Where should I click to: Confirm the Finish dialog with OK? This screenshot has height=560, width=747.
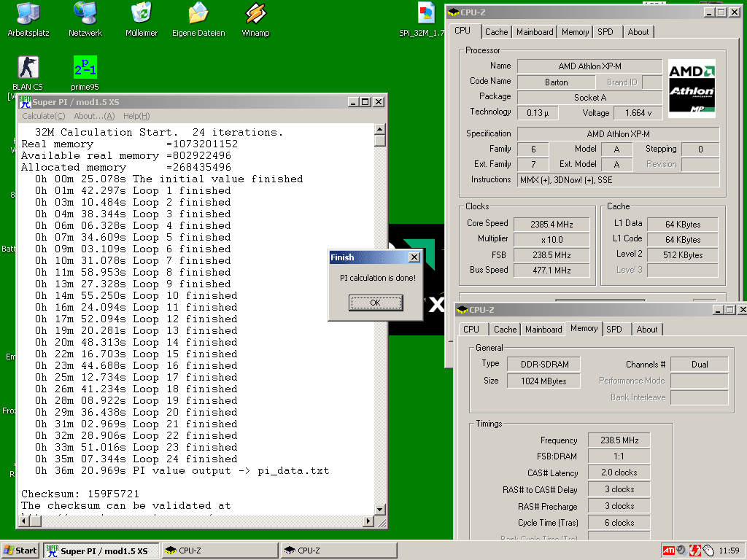[376, 303]
